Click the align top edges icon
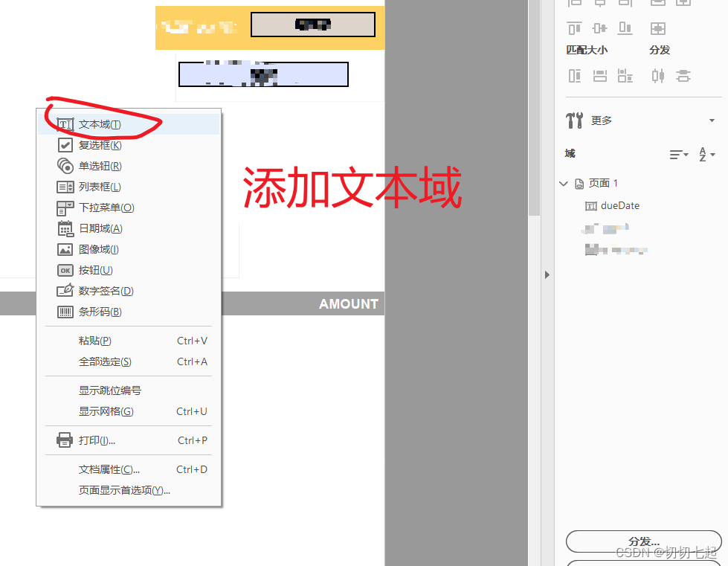This screenshot has height=566, width=728. pos(573,28)
